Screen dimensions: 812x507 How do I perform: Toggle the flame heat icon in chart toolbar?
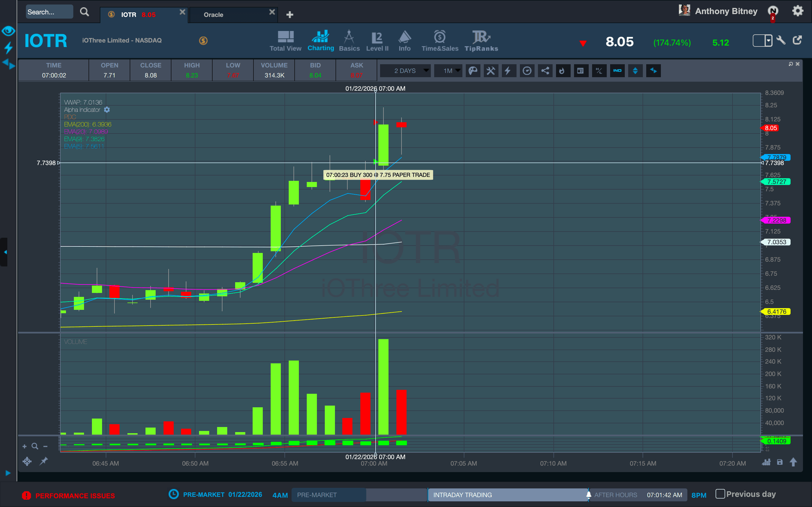562,71
